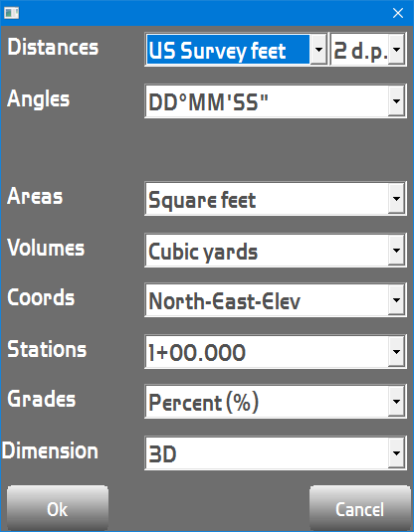Viewport: 414px width, 532px height.
Task: Open the Stations format dropdown arrow
Action: [396, 351]
